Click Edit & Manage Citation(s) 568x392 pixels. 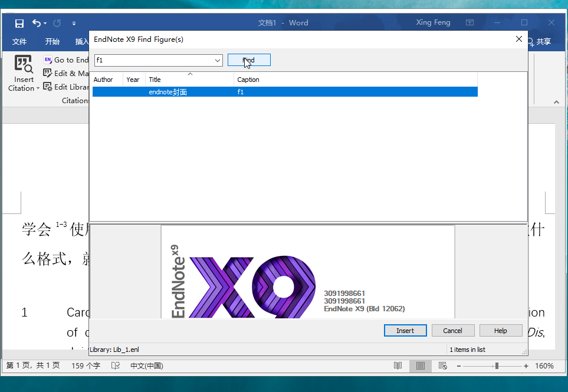pyautogui.click(x=66, y=73)
